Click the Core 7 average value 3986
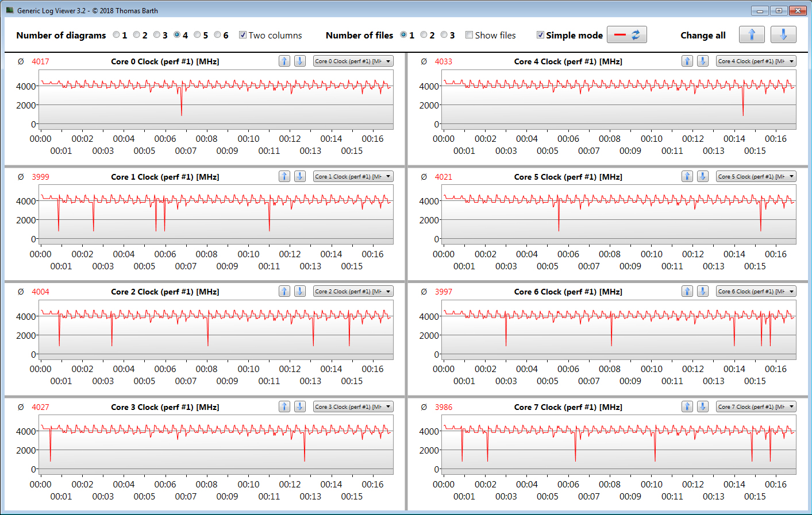812x515 pixels. 444,407
